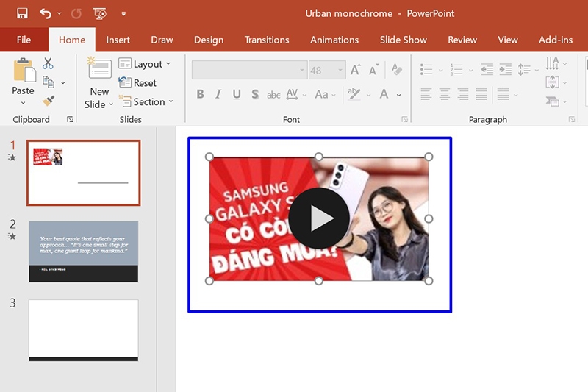
Task: Open the File tab
Action: (x=24, y=40)
